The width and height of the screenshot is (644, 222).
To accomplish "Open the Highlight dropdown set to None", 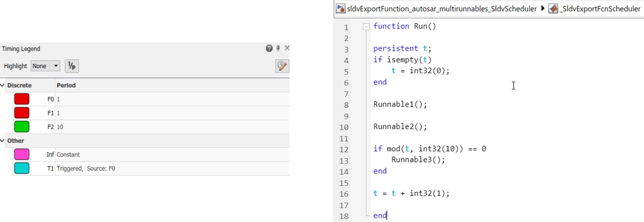I will click(46, 66).
